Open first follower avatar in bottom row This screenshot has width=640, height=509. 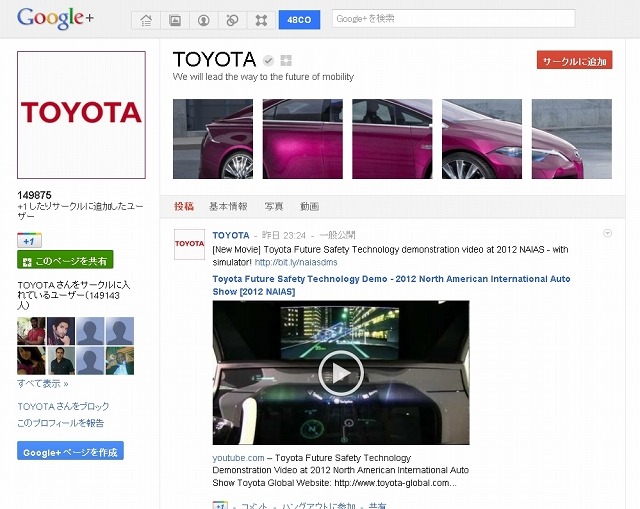click(x=31, y=361)
